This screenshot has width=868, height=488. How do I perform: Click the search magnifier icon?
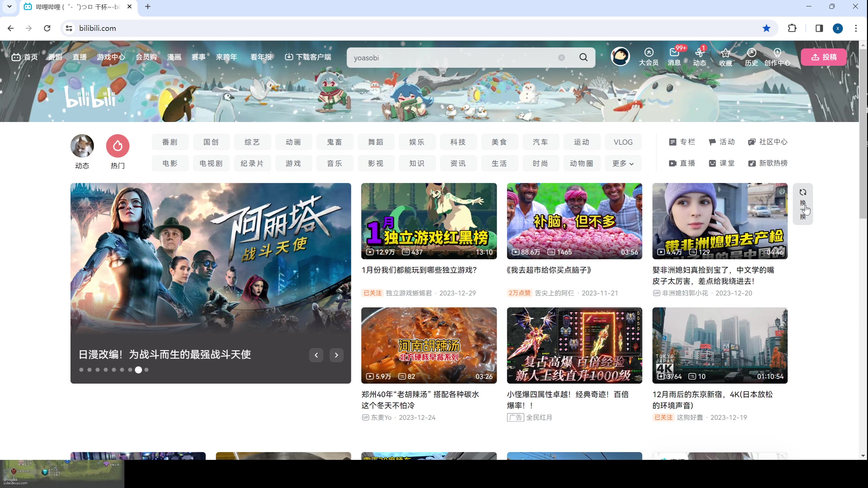[583, 57]
